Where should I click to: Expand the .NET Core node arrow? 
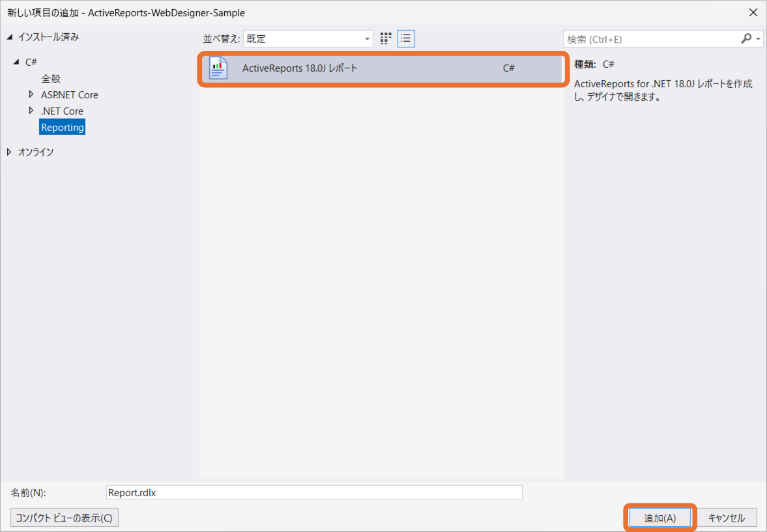tap(31, 111)
